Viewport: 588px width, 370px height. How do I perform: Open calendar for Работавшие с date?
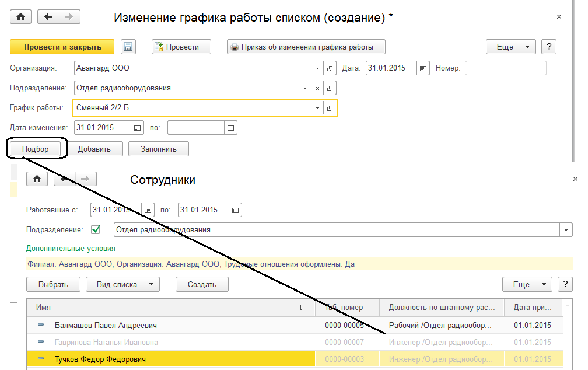[x=148, y=210]
